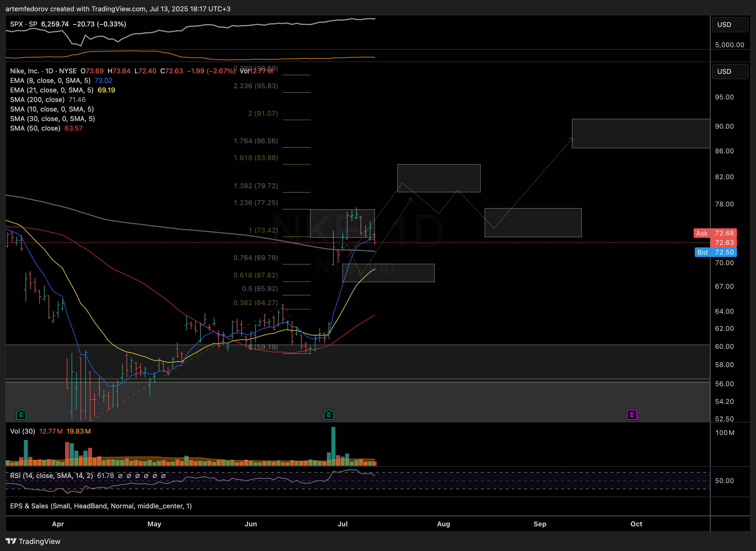Click the Fibonacci label 2.236 (95.83)
This screenshot has width=756, height=551.
pos(256,86)
